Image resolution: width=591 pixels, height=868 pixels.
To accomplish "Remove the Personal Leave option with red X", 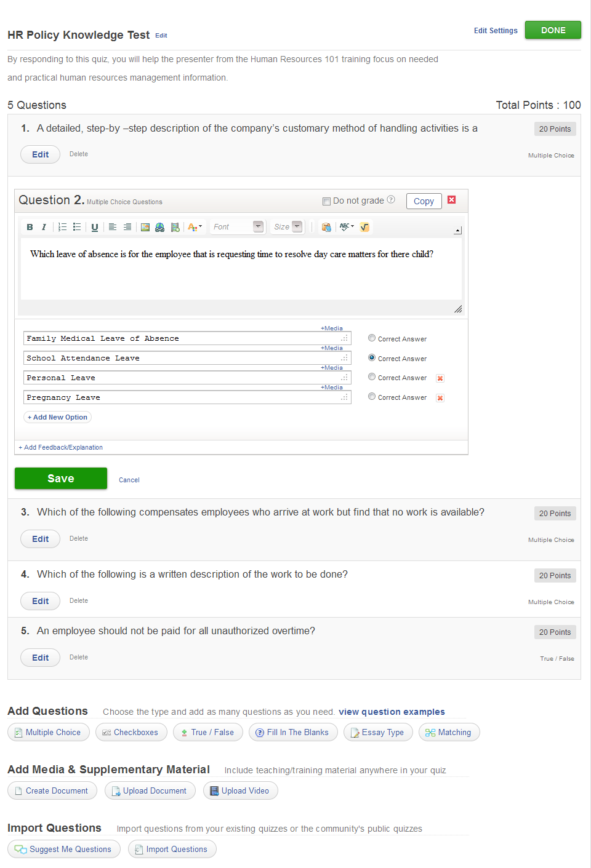I will click(x=440, y=378).
